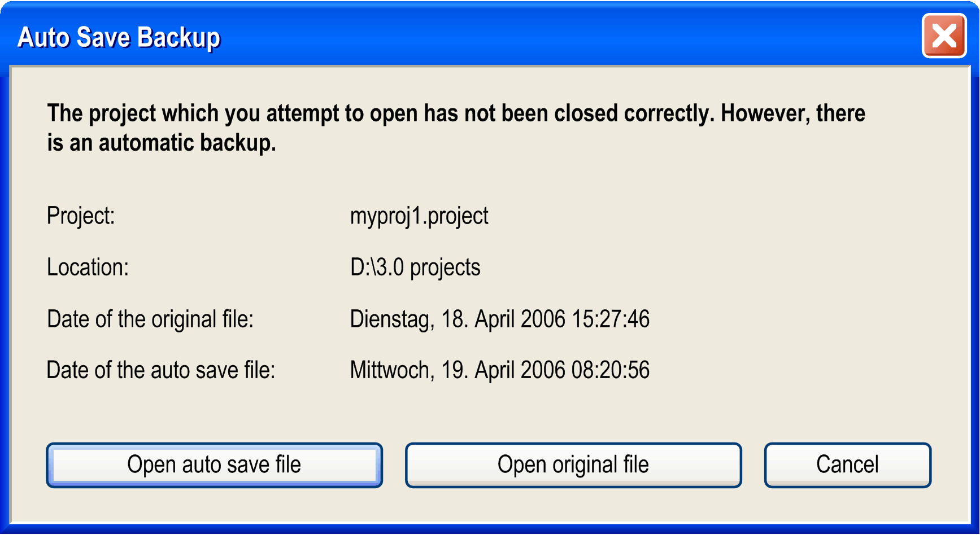Click the Project: label
The width and height of the screenshot is (980, 535).
[x=81, y=216]
